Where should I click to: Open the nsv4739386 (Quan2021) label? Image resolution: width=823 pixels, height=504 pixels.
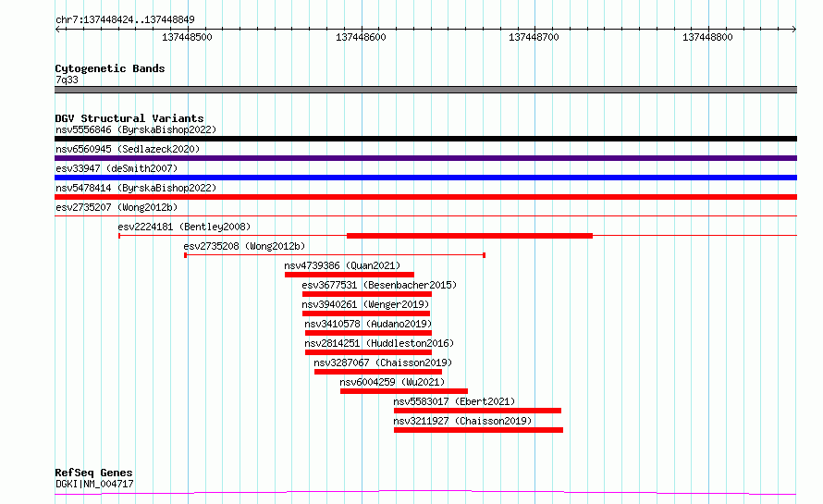342,265
